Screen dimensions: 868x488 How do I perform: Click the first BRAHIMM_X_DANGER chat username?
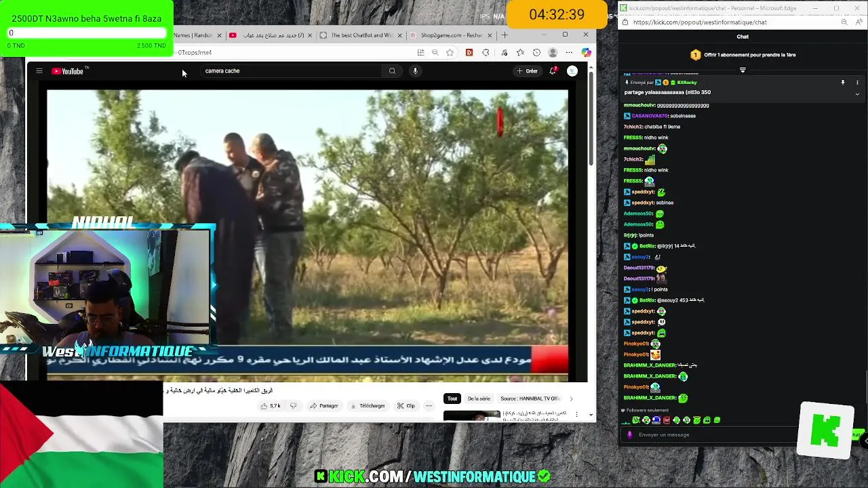tap(650, 365)
